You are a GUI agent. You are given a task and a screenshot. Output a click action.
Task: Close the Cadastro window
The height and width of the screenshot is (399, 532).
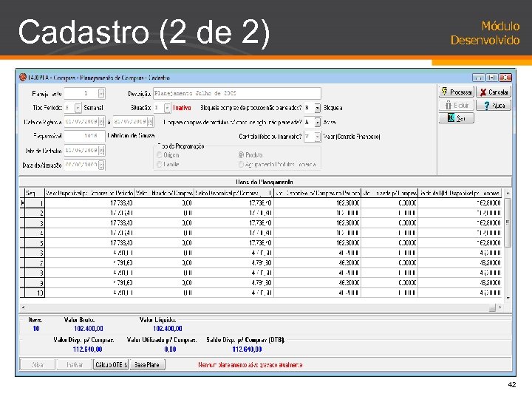505,78
